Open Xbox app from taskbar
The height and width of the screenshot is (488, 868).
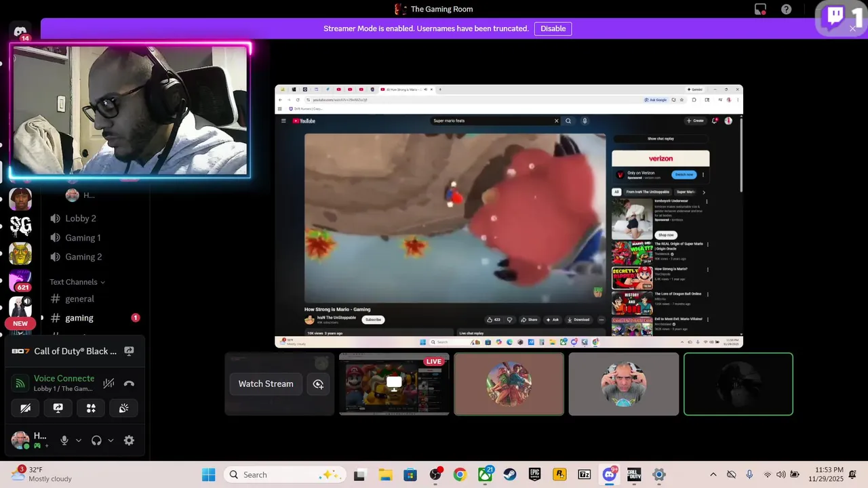[485, 474]
